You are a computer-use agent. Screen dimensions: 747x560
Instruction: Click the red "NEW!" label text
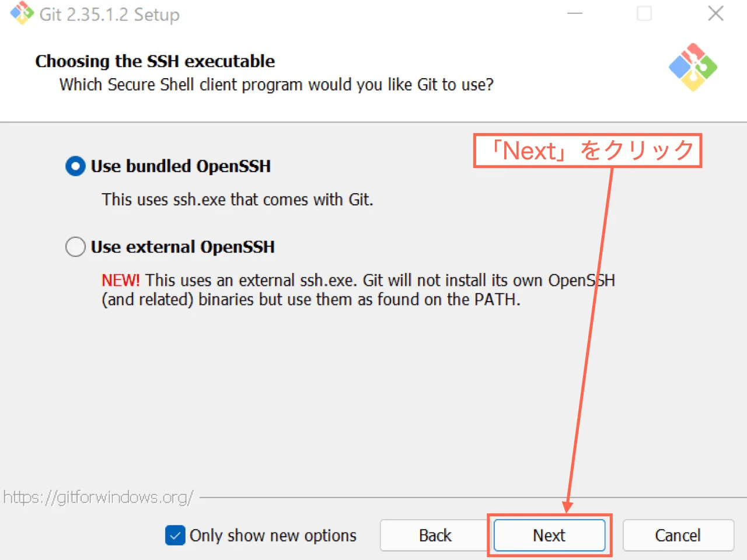(120, 280)
